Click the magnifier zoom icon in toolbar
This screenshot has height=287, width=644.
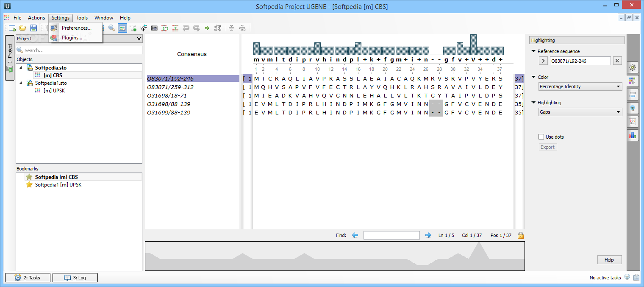(x=111, y=28)
